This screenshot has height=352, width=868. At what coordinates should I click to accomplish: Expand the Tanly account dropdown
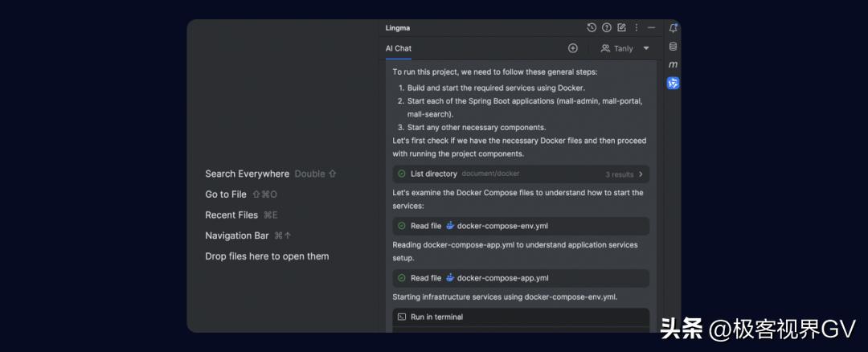[646, 48]
